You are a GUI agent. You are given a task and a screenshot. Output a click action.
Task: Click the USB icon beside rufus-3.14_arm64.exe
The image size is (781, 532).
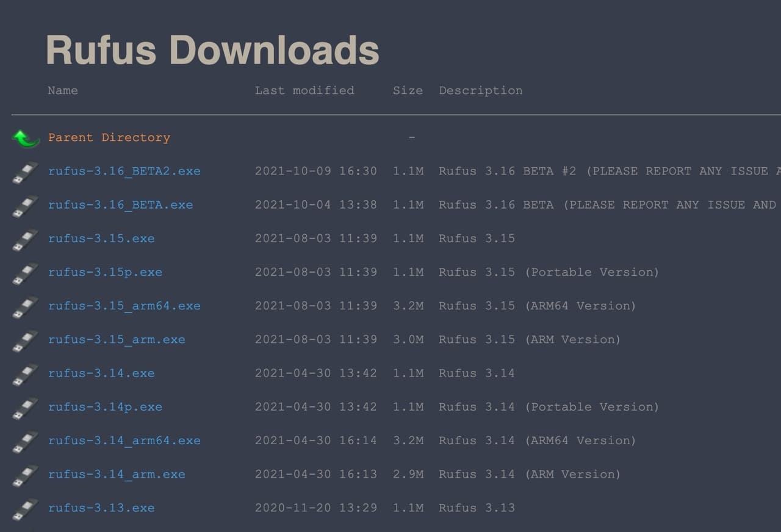(25, 442)
